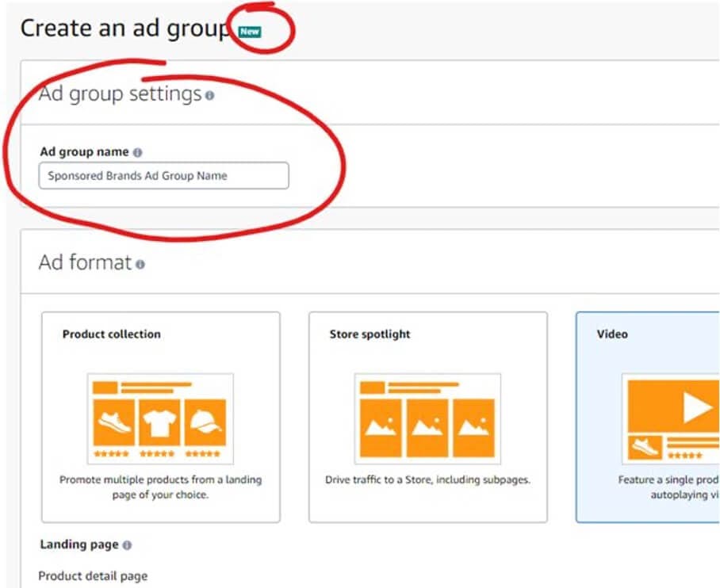Click the green New badge near the title
720x588 pixels.
250,32
